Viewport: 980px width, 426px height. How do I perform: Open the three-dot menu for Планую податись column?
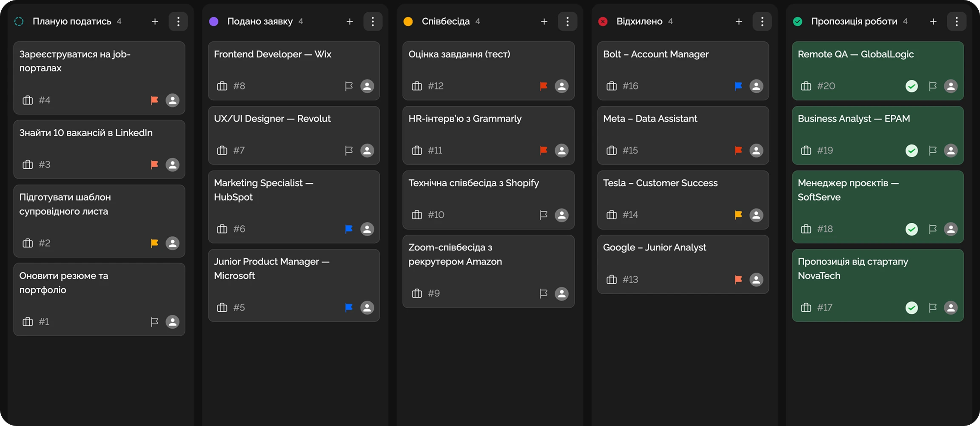pos(178,22)
